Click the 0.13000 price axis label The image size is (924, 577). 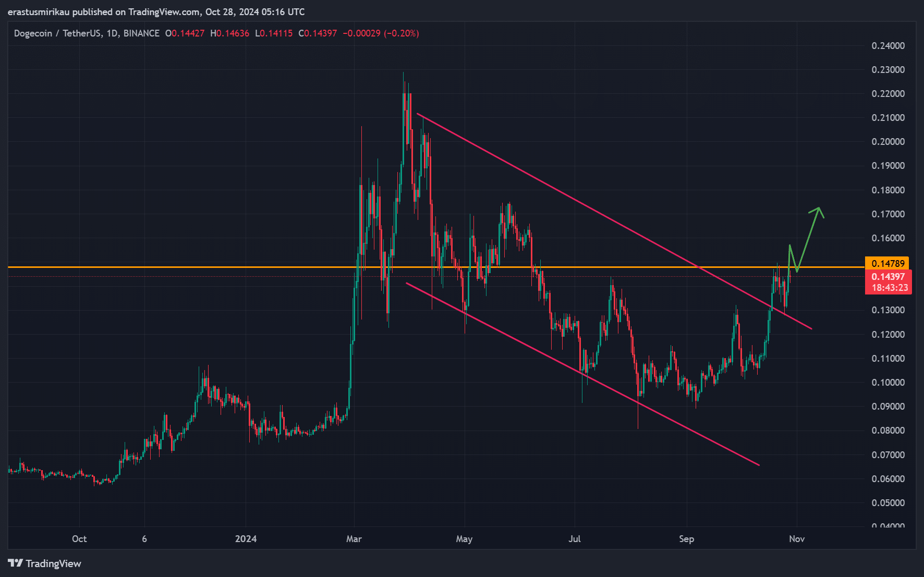888,310
